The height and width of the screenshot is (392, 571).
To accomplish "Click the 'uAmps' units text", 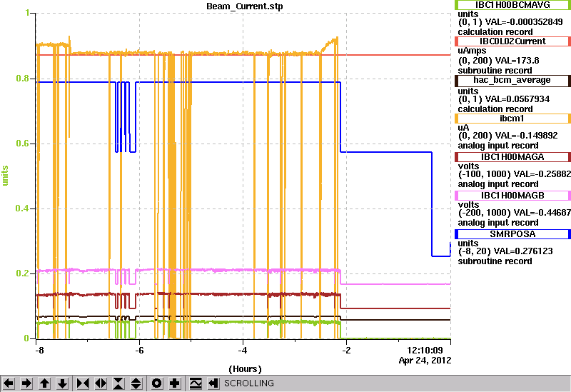I will (472, 51).
